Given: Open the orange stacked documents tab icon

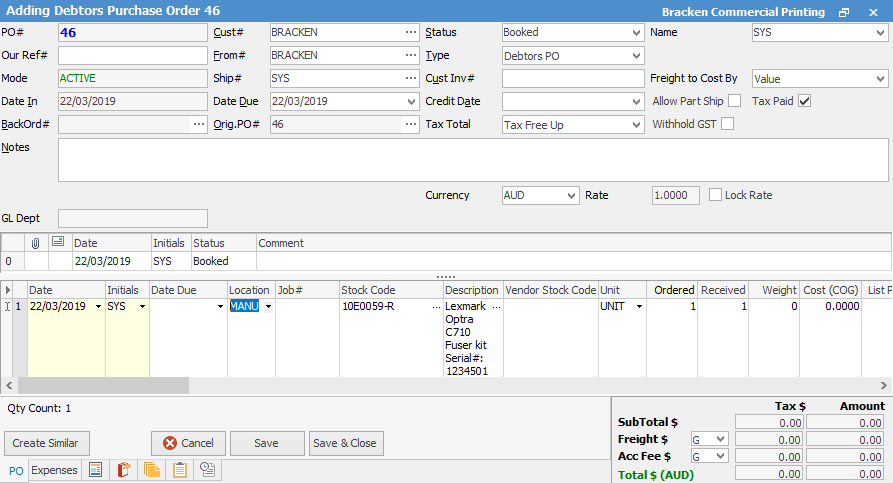Looking at the screenshot, I should [x=152, y=470].
